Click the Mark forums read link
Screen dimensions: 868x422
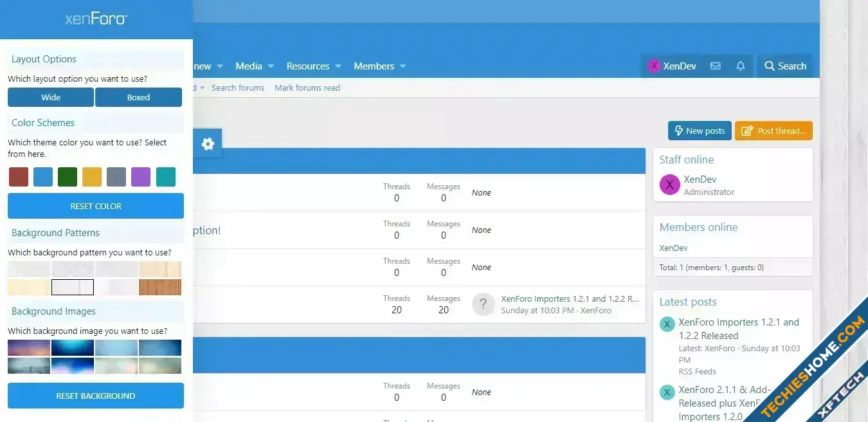point(307,88)
